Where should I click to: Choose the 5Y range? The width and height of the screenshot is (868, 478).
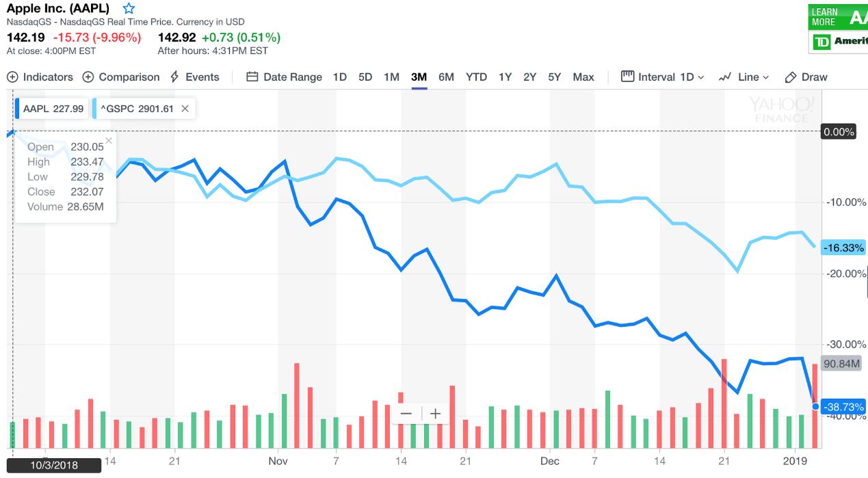(x=555, y=77)
